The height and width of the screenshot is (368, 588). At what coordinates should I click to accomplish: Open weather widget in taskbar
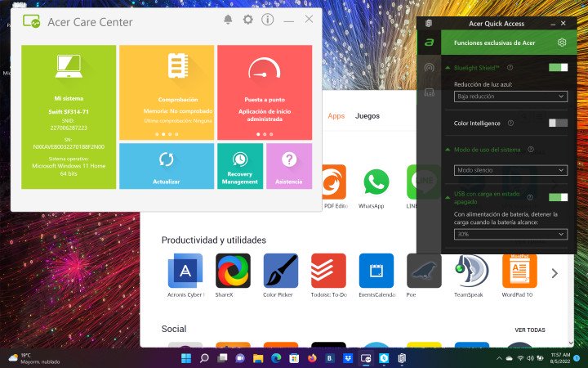click(34, 358)
